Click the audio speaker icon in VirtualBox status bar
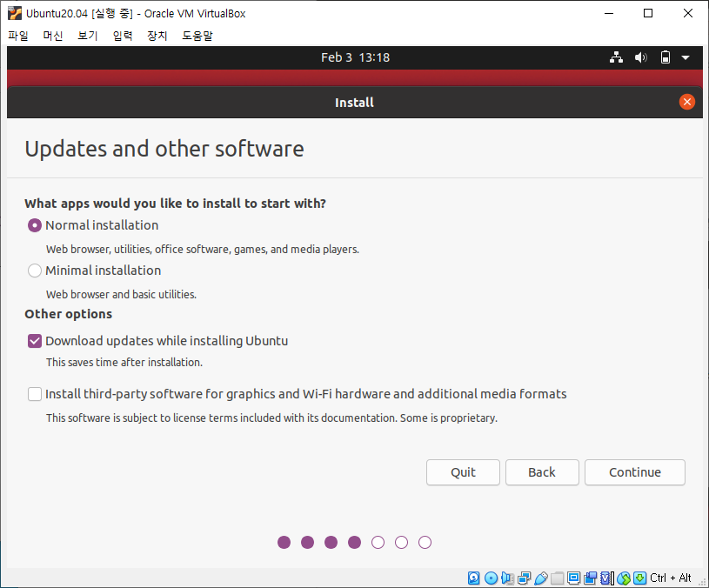This screenshot has width=709, height=588. tap(507, 578)
